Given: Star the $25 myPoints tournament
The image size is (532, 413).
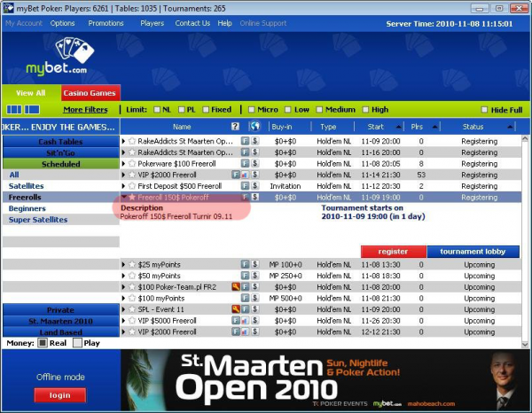Looking at the screenshot, I should [132, 264].
